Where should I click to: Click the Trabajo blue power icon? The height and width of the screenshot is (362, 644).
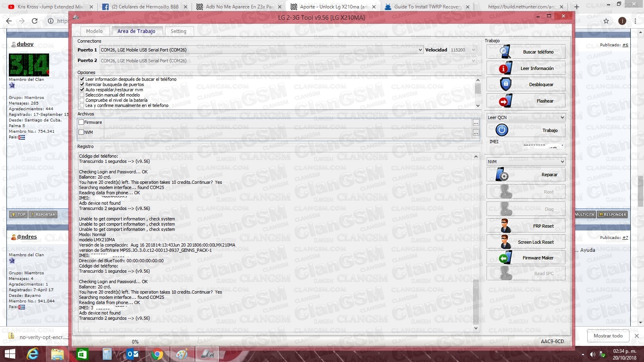coord(502,130)
